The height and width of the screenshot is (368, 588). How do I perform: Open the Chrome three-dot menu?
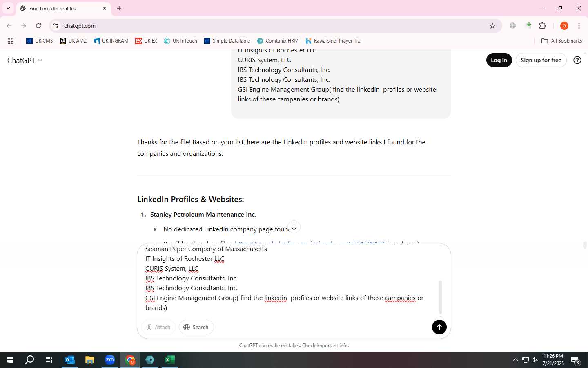point(579,26)
